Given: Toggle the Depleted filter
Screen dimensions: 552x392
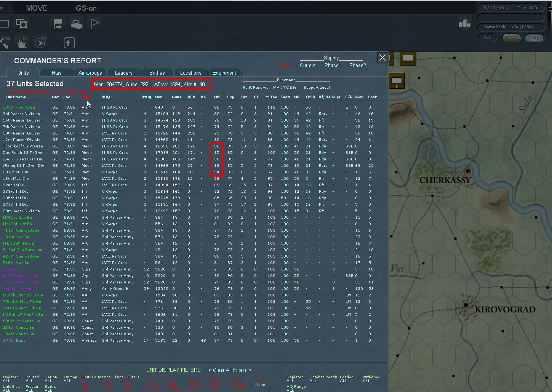Looking at the screenshot, I should 295,379.
